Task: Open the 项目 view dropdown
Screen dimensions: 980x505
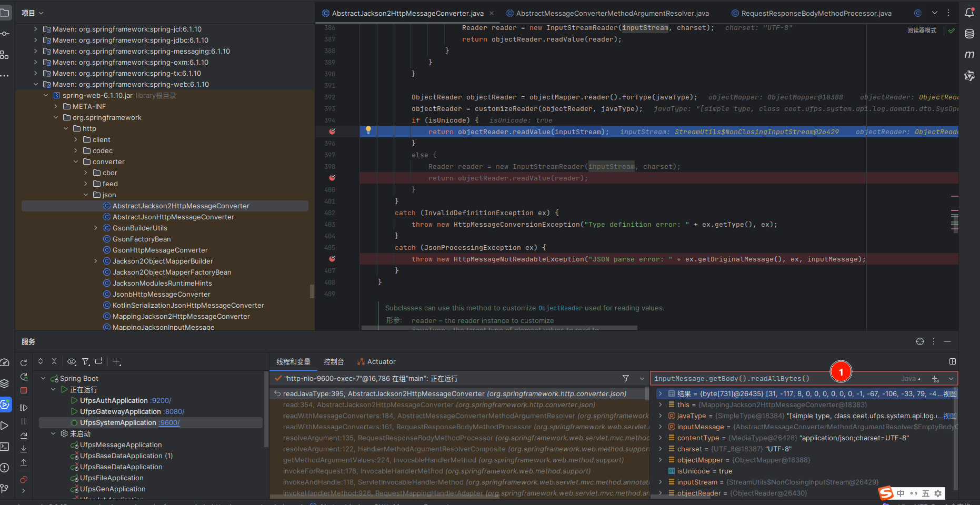Action: [32, 13]
